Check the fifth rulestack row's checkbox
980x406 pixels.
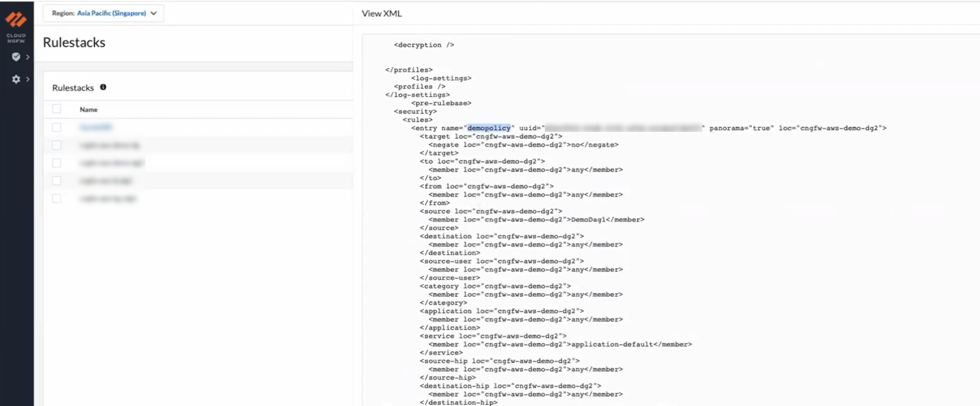tap(56, 198)
